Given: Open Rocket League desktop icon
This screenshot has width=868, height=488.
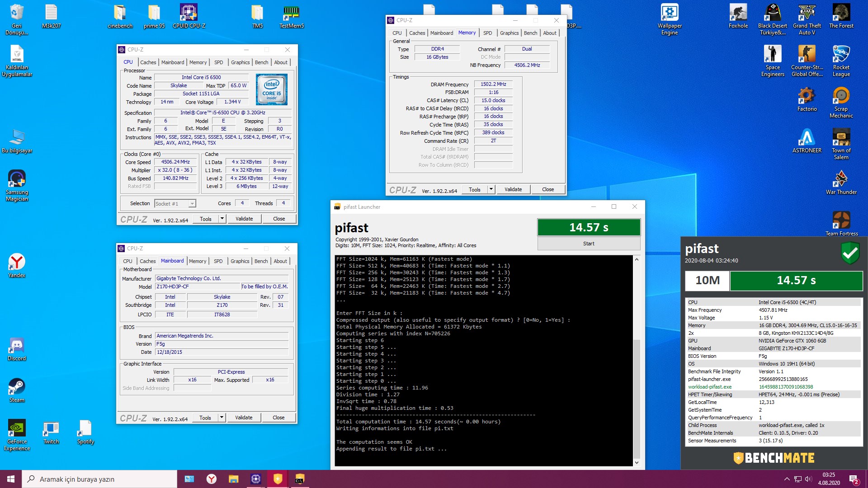Looking at the screenshot, I should click(x=841, y=61).
